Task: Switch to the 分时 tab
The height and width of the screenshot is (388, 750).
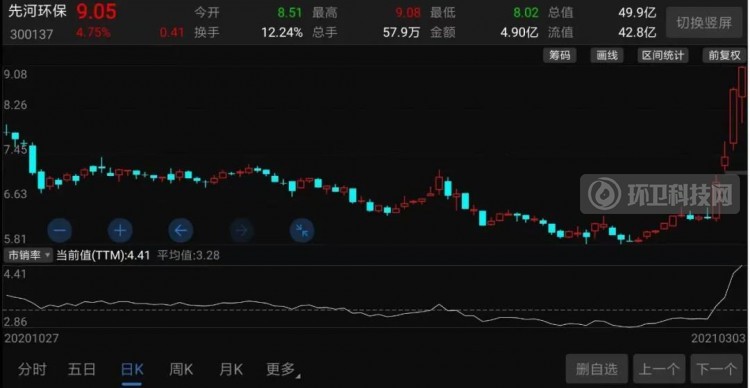Action: 33,369
